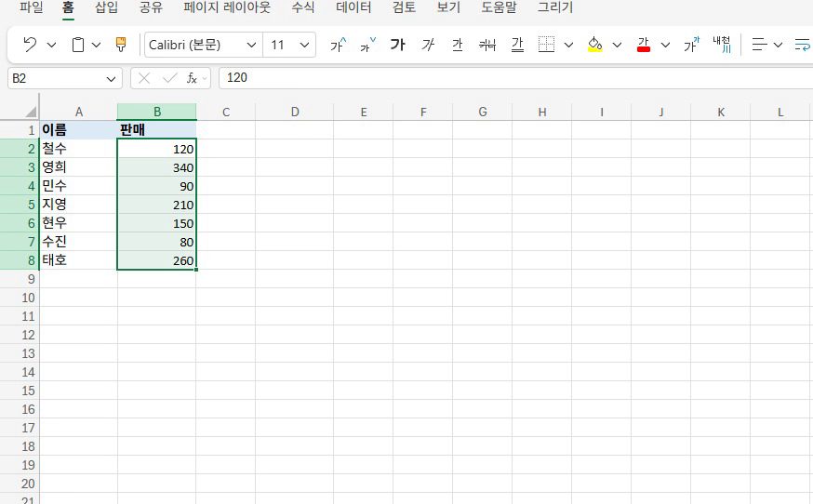Toggle italic formatting

pyautogui.click(x=428, y=46)
